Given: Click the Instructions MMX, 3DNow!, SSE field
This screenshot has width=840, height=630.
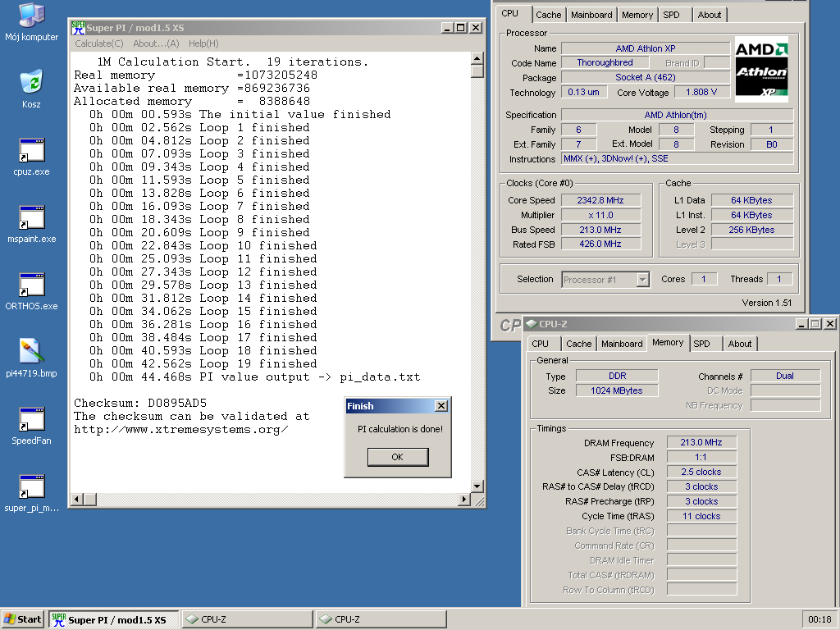Looking at the screenshot, I should (x=677, y=158).
